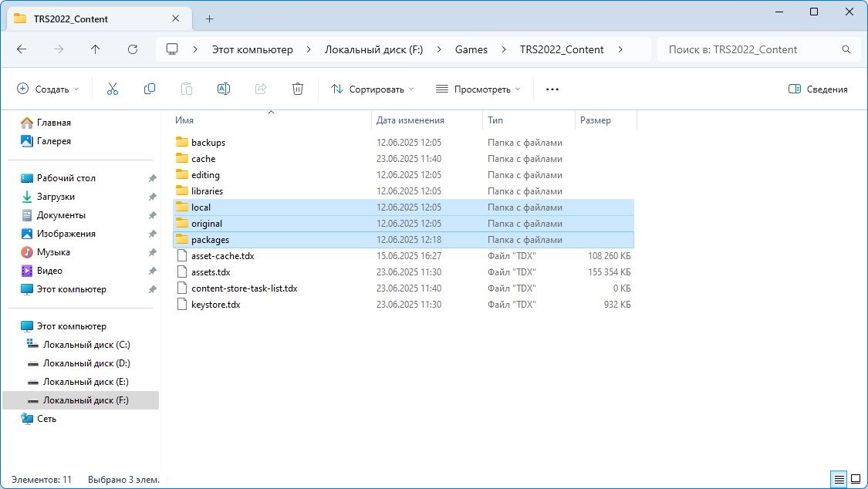
Task: Go forward with the right arrow
Action: click(x=59, y=49)
